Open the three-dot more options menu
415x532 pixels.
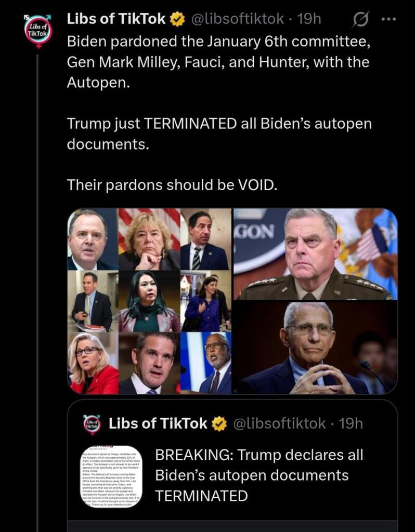(x=389, y=19)
